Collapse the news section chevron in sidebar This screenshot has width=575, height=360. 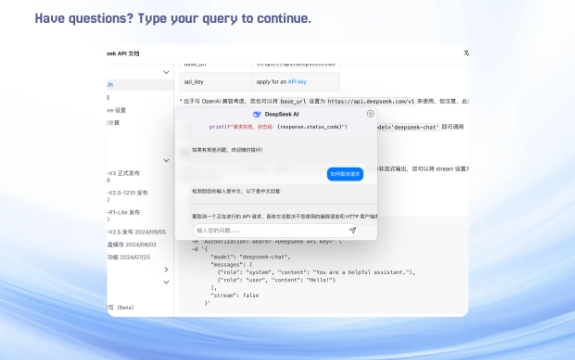pos(166,160)
